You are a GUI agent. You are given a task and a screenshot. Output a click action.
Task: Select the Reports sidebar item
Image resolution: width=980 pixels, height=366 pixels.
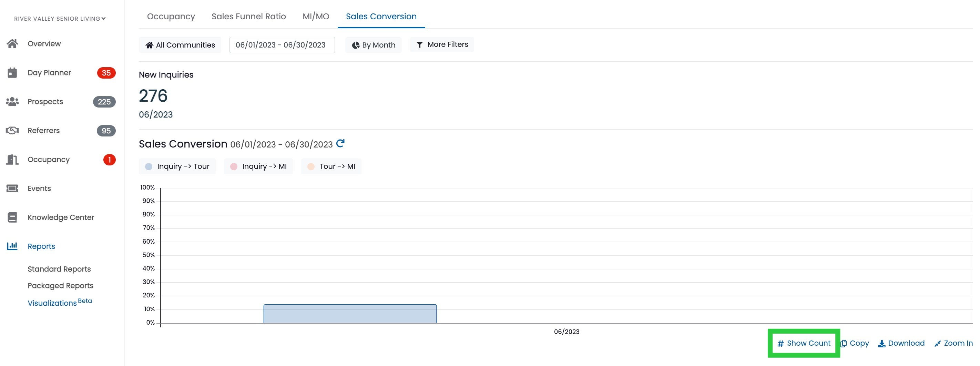pyautogui.click(x=41, y=246)
